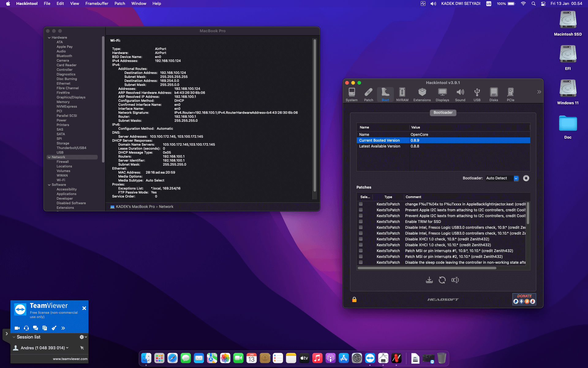Image resolution: width=588 pixels, height=368 pixels.
Task: Collapse the Network section in the sidebar
Action: 50,157
